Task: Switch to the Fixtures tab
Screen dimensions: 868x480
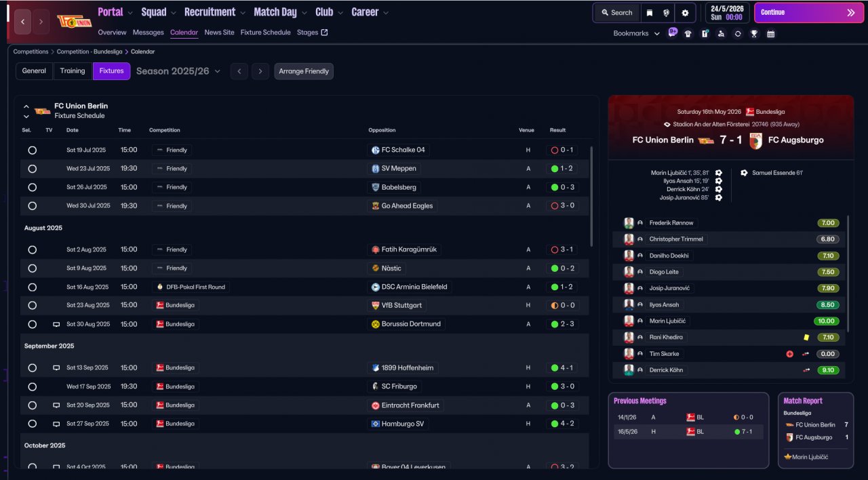Action: pyautogui.click(x=111, y=71)
